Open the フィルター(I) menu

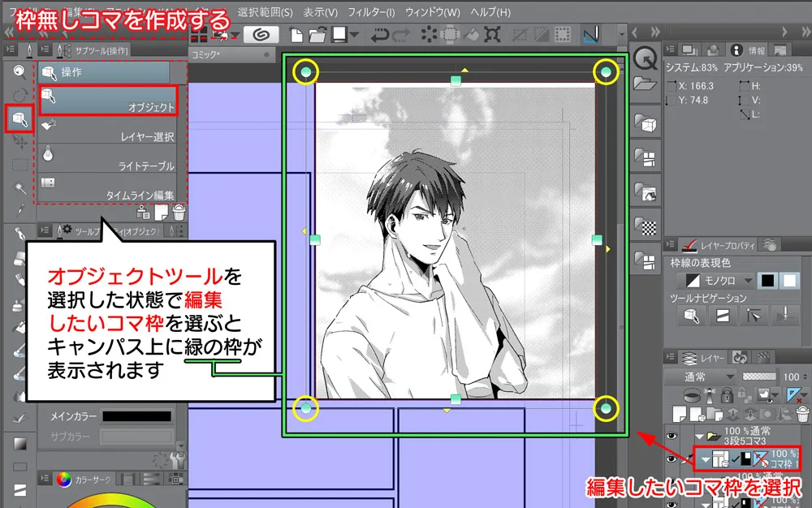click(371, 12)
